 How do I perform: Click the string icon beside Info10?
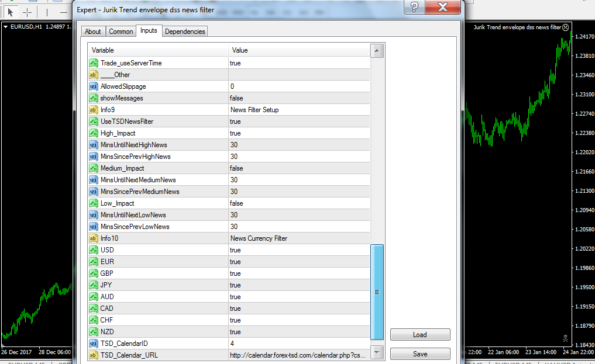(94, 238)
